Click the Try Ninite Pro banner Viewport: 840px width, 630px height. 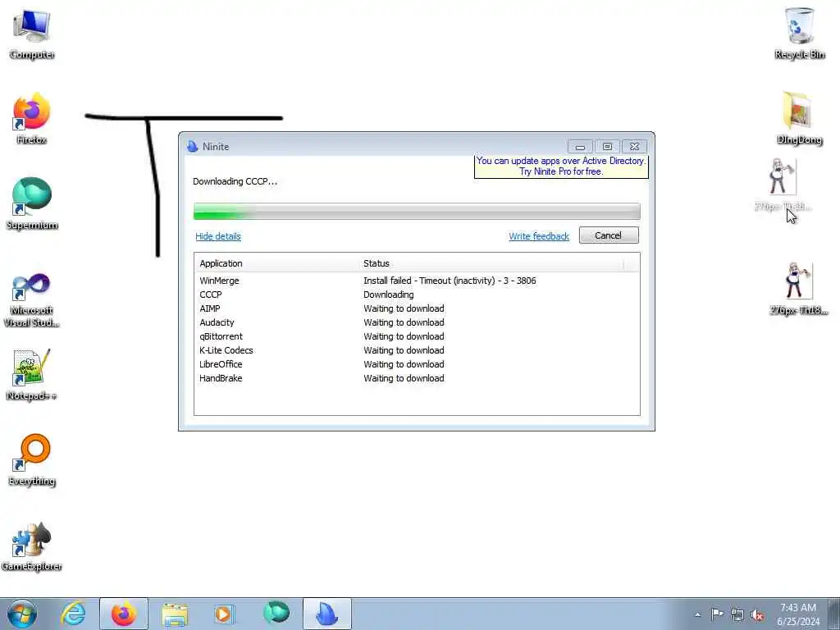(x=561, y=166)
